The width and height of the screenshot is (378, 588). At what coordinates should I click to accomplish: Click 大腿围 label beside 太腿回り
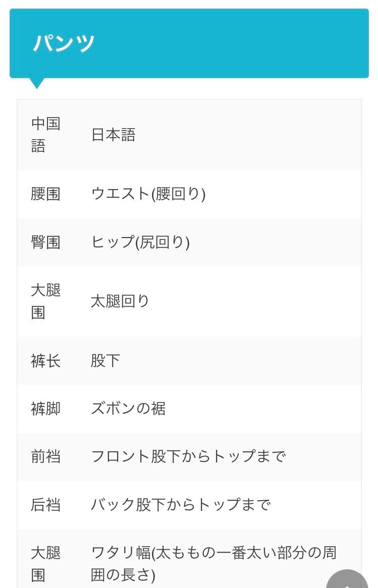coord(45,302)
